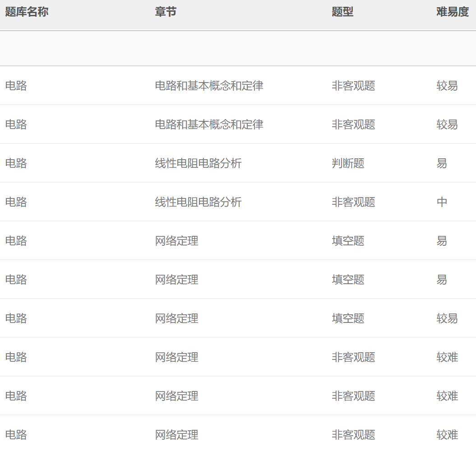The width and height of the screenshot is (476, 451).
Task: Click the 题型 column header
Action: pos(342,12)
